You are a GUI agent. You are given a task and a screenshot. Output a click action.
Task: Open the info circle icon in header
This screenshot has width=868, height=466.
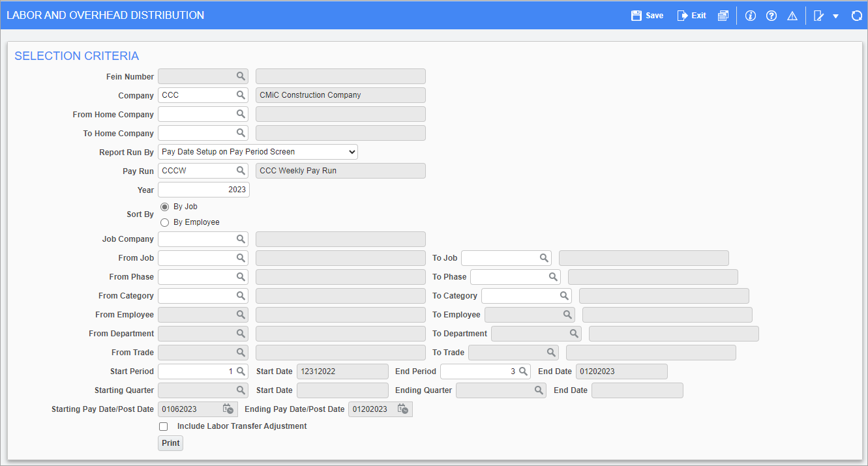751,16
